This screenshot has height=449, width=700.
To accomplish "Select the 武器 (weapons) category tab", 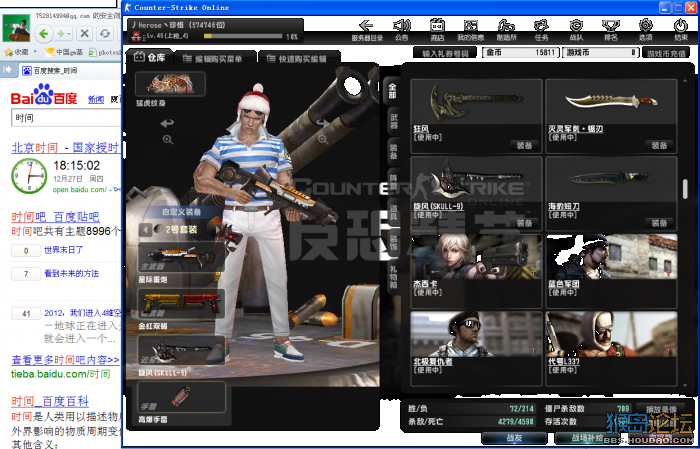I will [x=393, y=121].
